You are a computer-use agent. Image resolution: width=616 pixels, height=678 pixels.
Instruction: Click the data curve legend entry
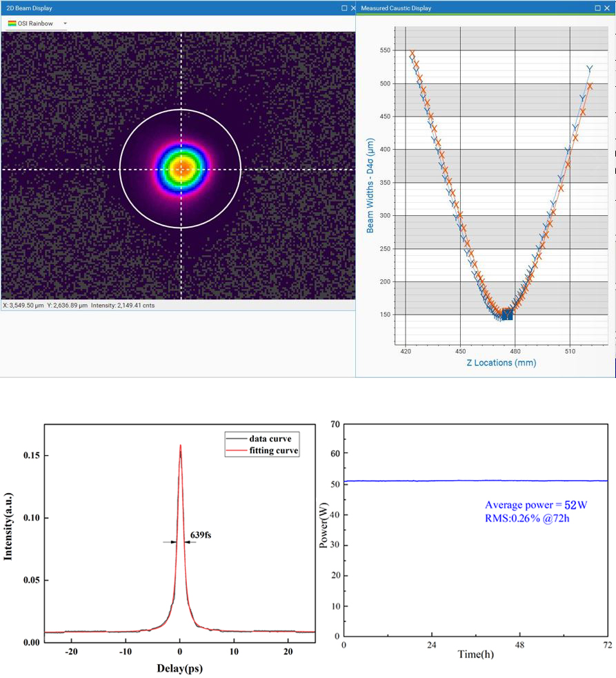tap(269, 438)
